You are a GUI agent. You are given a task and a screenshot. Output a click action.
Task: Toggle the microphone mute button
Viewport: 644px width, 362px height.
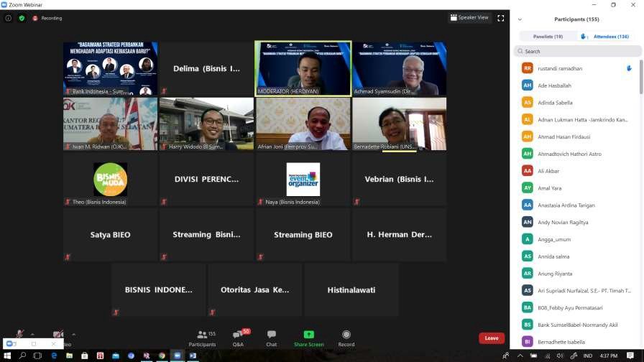19,335
